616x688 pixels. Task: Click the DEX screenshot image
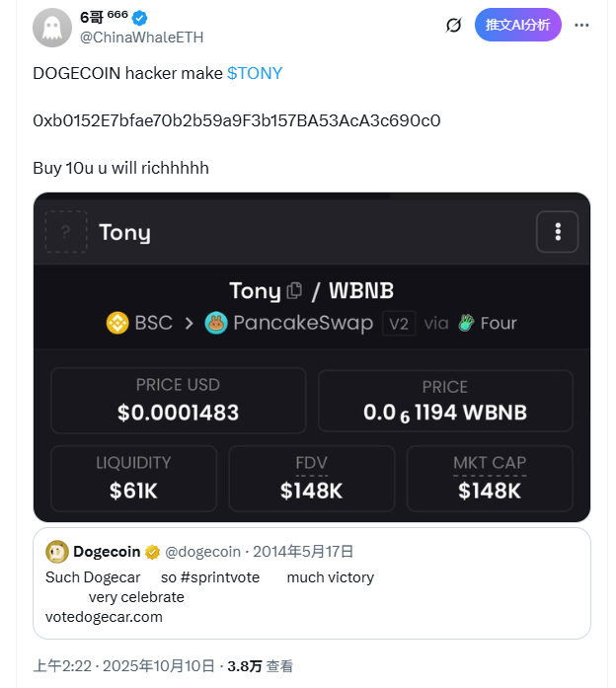pyautogui.click(x=311, y=395)
